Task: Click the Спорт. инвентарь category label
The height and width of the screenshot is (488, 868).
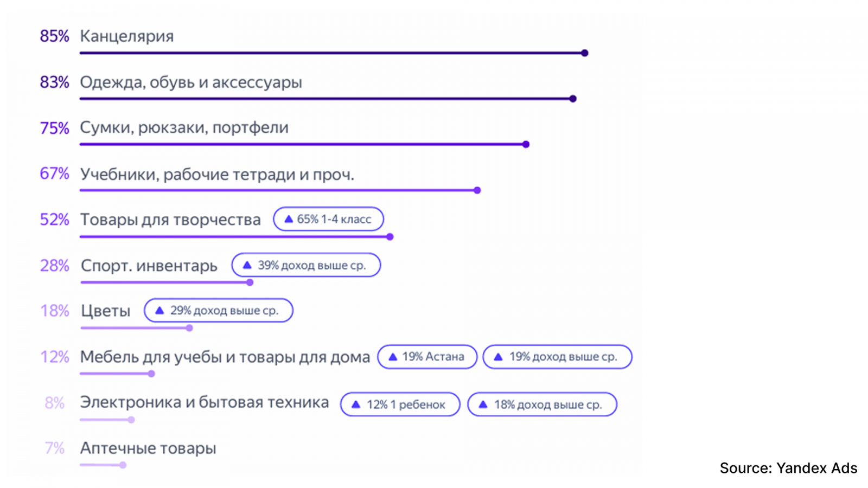Action: pos(149,266)
